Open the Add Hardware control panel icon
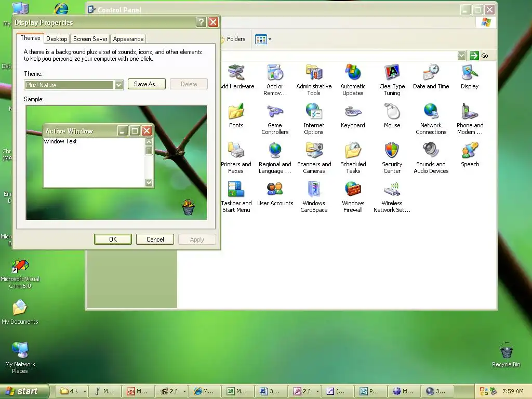 (237, 77)
